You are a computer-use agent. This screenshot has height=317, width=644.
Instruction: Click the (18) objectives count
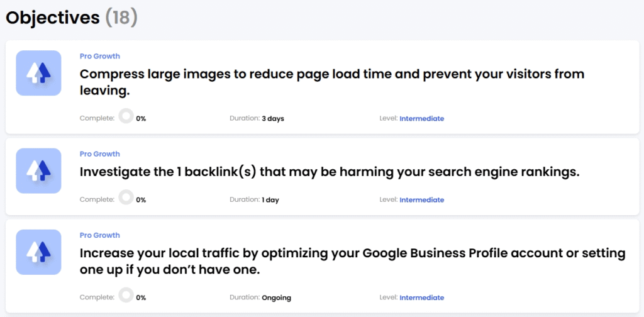click(x=121, y=18)
